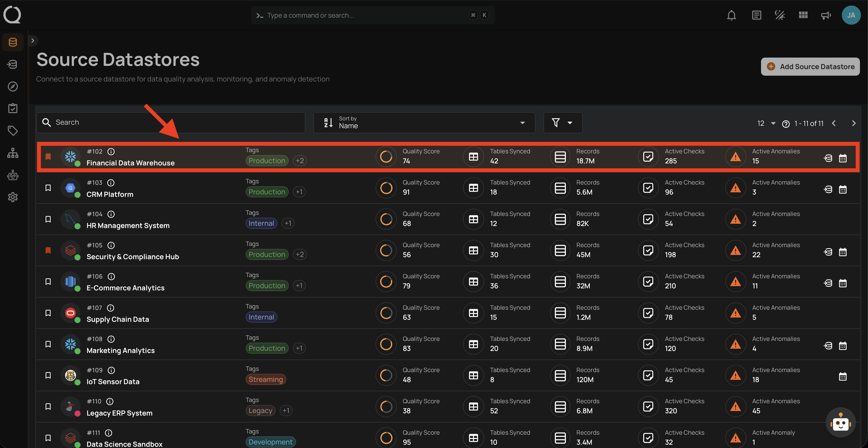Open the filter dropdown chevron

pyautogui.click(x=570, y=122)
